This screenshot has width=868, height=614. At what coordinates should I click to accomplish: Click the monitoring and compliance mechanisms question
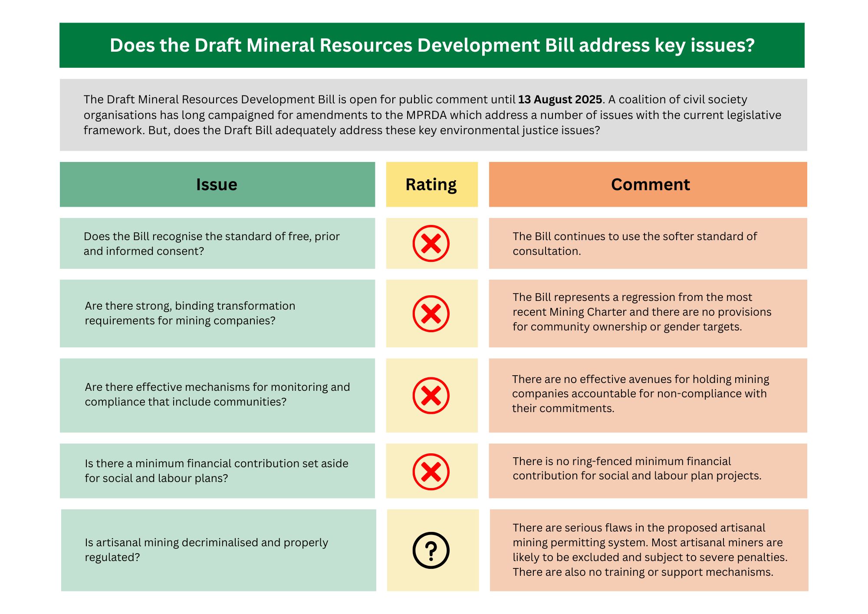[217, 394]
